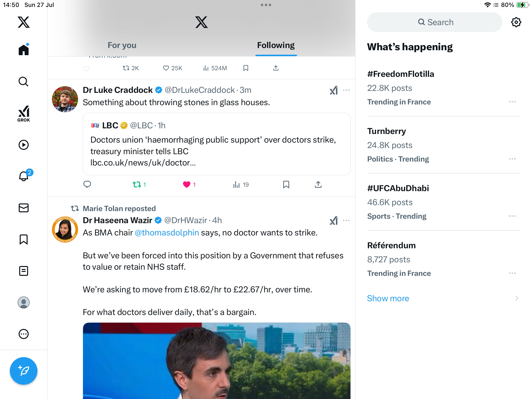Viewport: 532px width, 399px height.
Task: Open Messages envelope in sidebar
Action: (24, 208)
